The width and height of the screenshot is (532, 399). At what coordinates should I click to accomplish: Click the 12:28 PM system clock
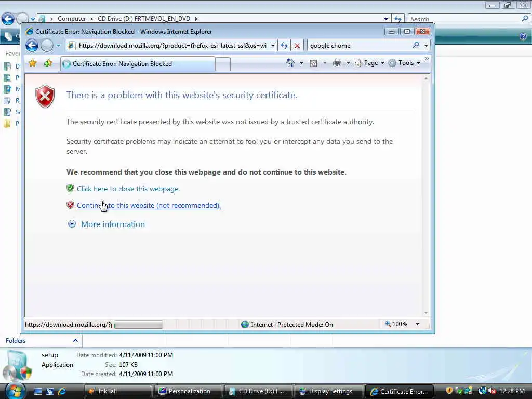[512, 391]
